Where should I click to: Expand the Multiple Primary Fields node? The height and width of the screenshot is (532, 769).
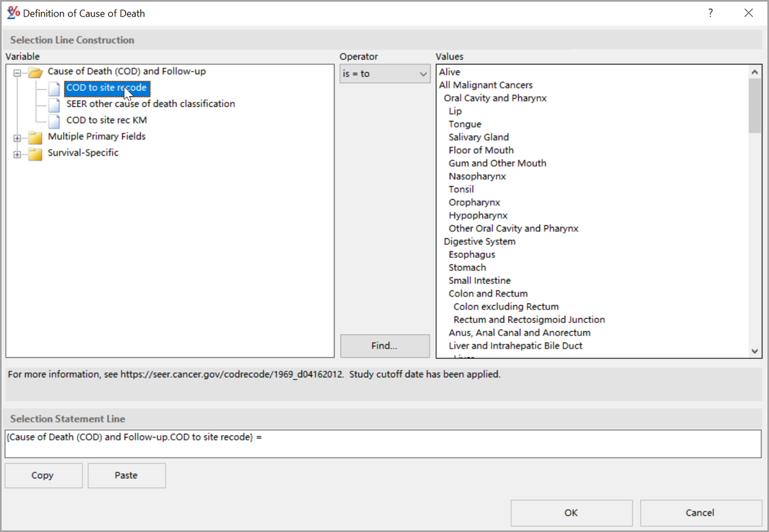[x=17, y=137]
